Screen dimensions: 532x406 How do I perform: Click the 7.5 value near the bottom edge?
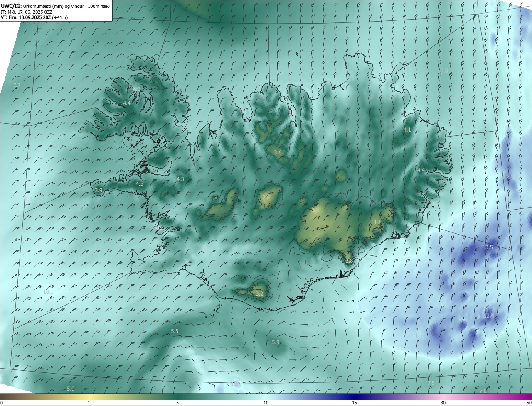point(431,382)
